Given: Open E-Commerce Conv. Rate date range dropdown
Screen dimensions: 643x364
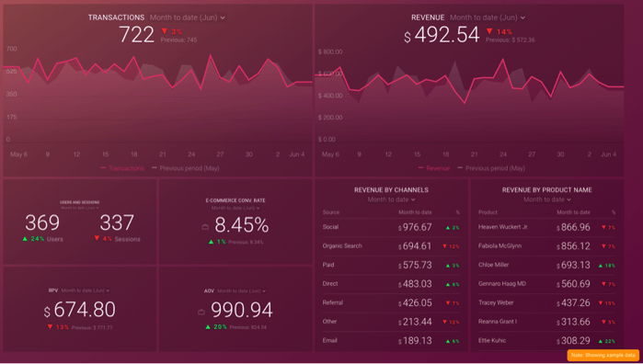Looking at the screenshot, I should pos(235,208).
